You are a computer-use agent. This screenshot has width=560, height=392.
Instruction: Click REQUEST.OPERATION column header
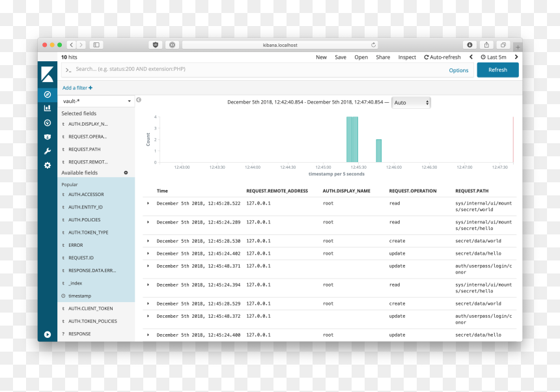pos(413,191)
